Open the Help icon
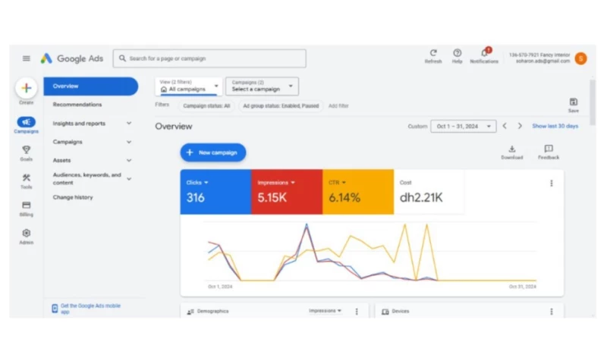This screenshot has width=607, height=364. (x=457, y=54)
